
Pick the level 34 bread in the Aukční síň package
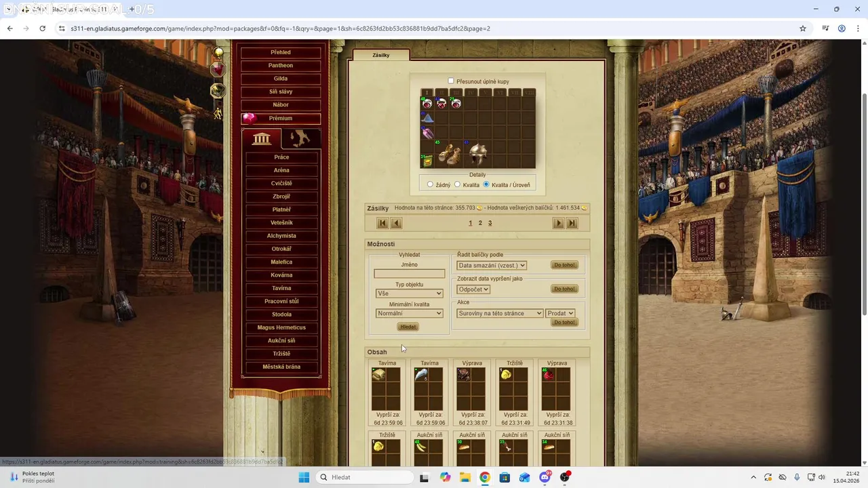click(x=549, y=447)
